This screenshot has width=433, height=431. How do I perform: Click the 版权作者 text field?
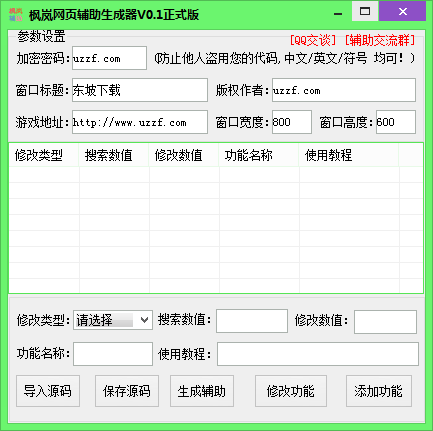(x=344, y=90)
